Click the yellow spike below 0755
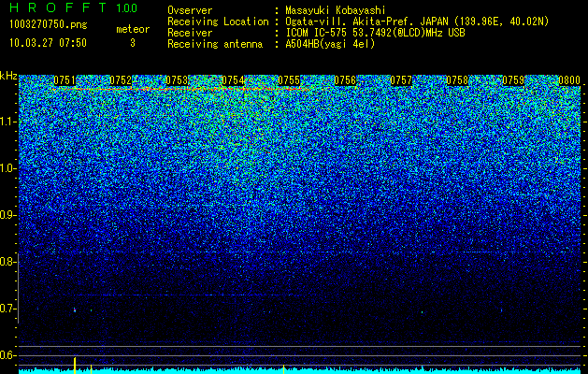Screen dimensions: 588x374 [x=283, y=369]
